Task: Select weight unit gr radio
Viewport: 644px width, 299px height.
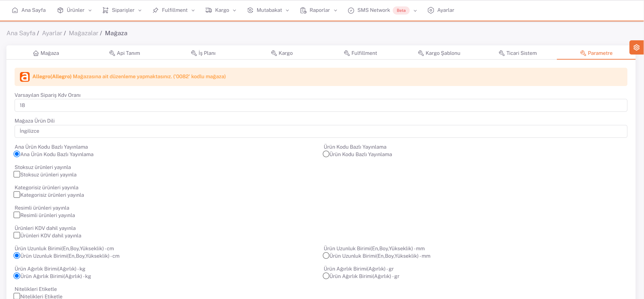Action: (326, 276)
